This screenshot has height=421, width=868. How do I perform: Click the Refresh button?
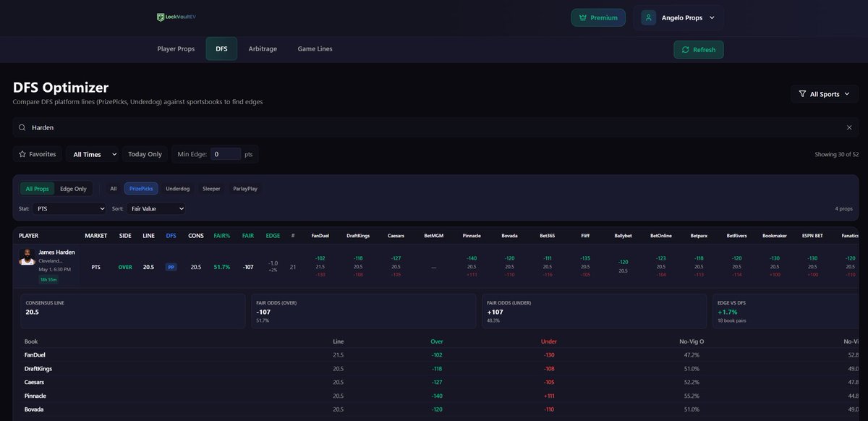[698, 49]
